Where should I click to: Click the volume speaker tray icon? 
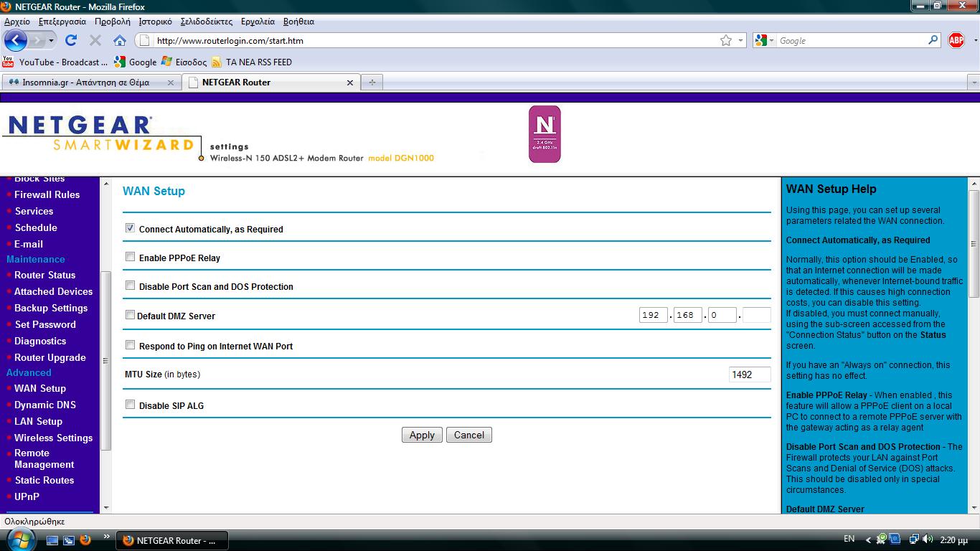click(929, 539)
